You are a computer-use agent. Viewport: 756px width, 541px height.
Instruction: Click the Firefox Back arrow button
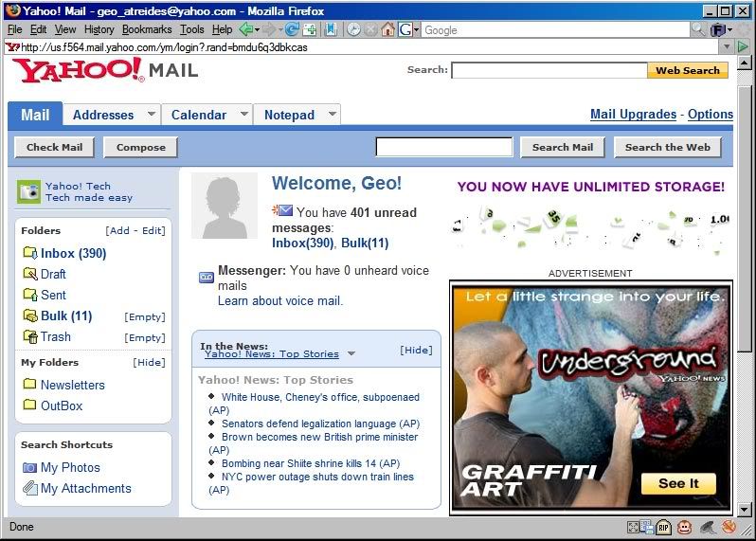click(245, 30)
